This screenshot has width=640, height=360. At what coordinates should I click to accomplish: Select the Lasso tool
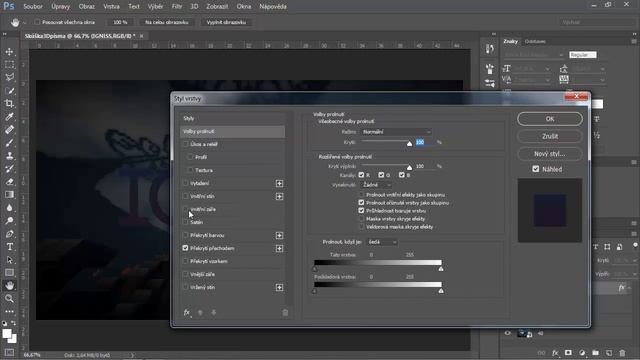pyautogui.click(x=9, y=78)
